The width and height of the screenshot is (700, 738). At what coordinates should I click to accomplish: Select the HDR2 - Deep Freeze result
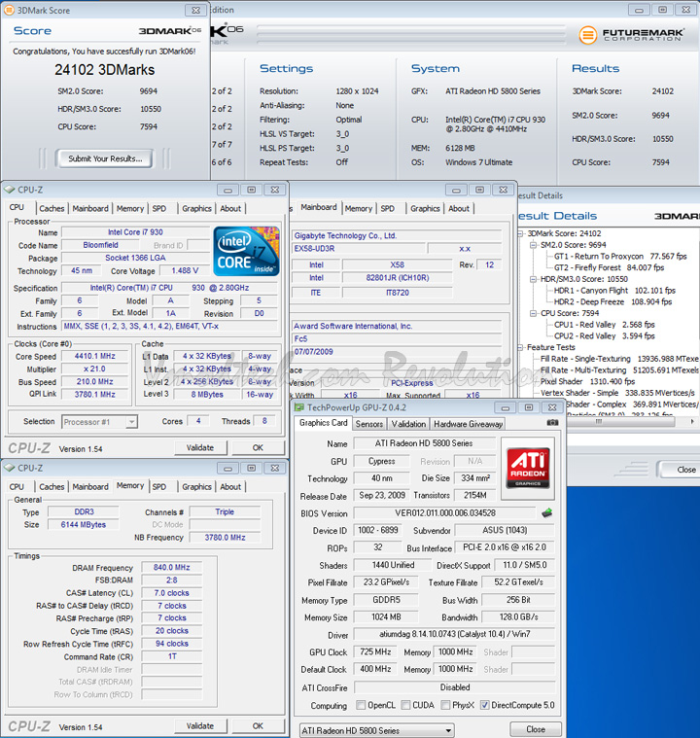pos(612,301)
